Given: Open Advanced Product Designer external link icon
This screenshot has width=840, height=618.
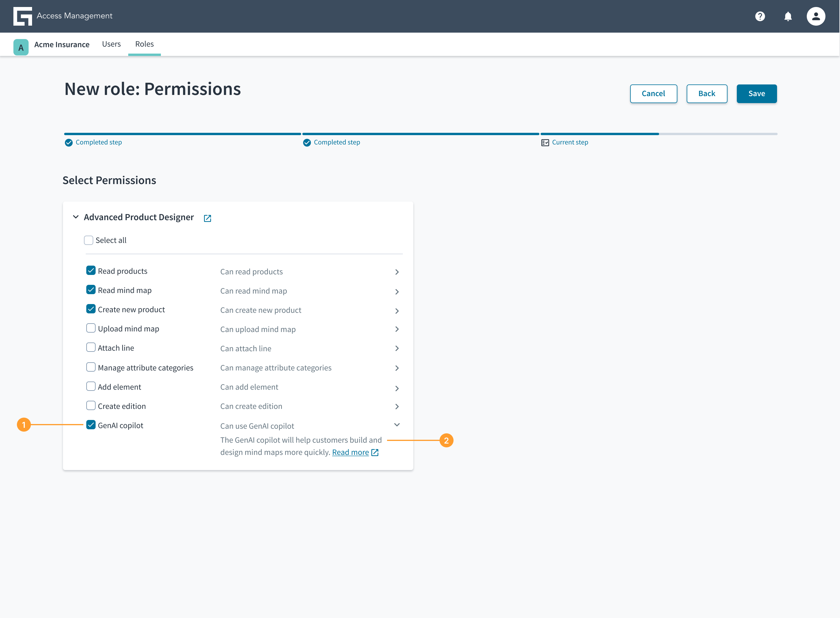Looking at the screenshot, I should (x=208, y=218).
